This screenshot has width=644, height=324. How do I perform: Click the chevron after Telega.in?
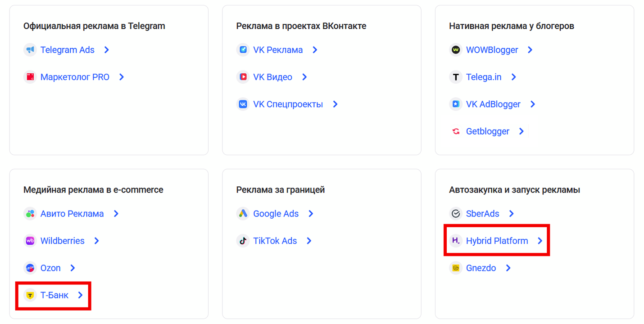[x=514, y=77]
